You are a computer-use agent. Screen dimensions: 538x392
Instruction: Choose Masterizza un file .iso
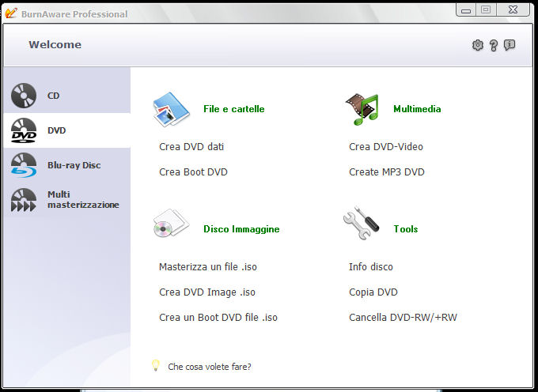pos(208,267)
